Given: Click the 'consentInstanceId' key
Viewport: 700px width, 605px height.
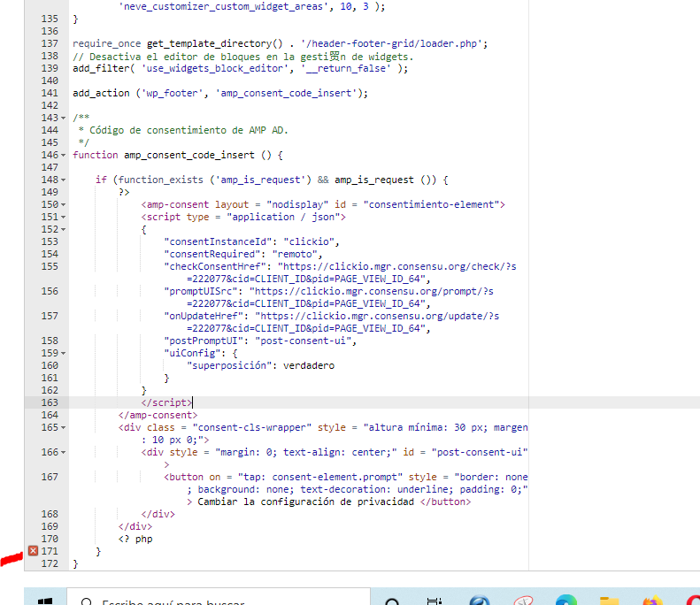Looking at the screenshot, I should pos(218,241).
